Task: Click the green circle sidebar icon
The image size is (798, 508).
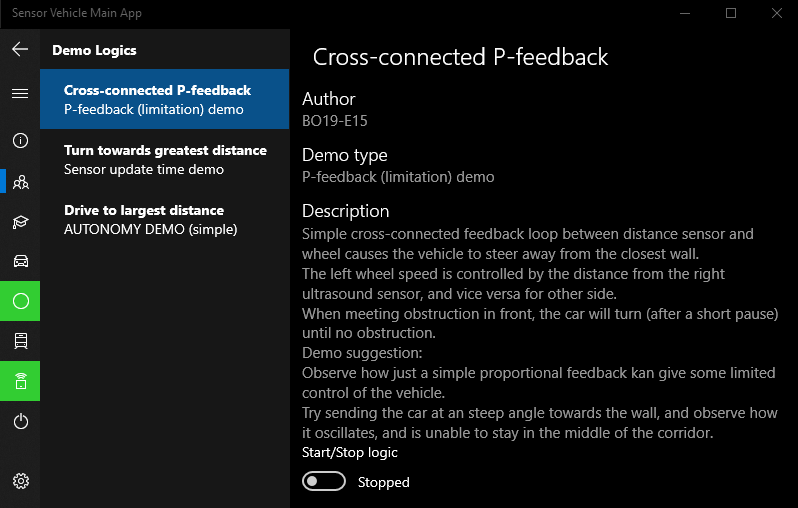Action: tap(20, 301)
